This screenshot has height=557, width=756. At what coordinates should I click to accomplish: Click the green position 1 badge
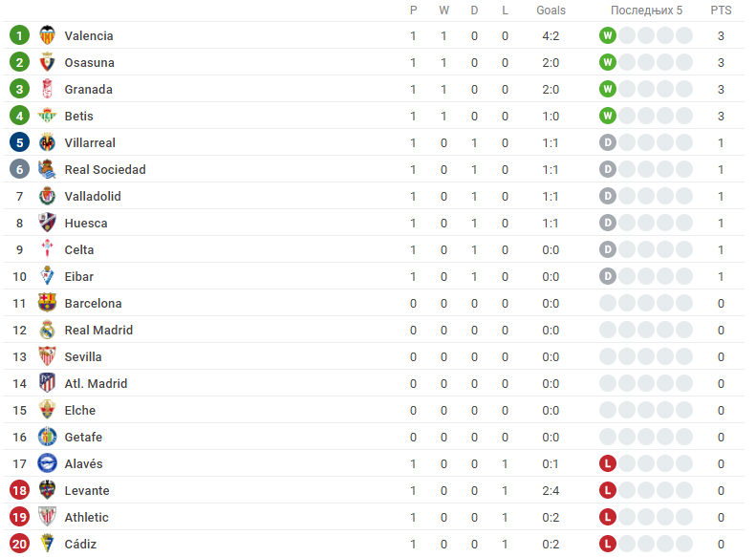pos(20,36)
